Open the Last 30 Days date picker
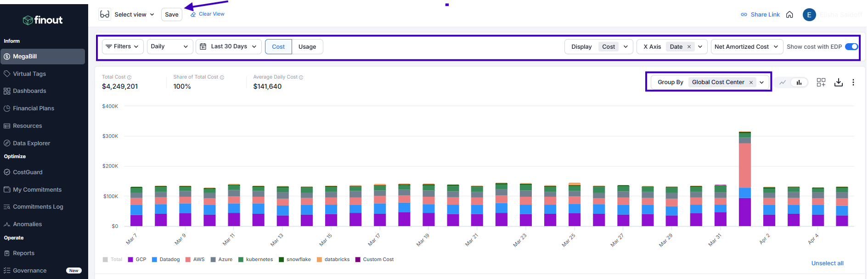Viewport: 868px width, 279px height. coord(229,46)
